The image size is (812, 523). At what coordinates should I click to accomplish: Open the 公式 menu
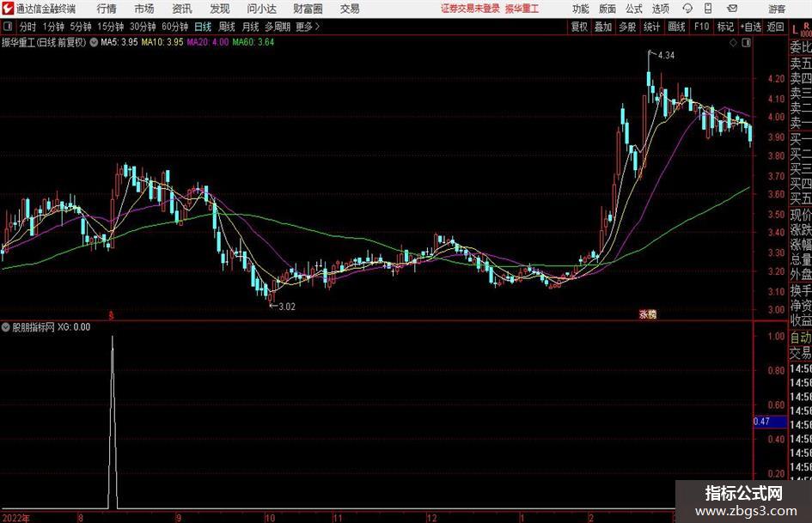633,9
